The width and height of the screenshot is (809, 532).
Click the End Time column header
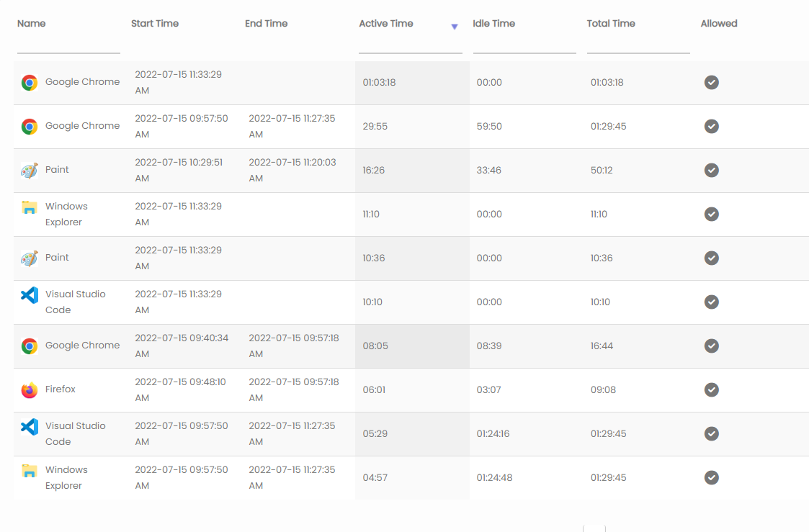point(266,24)
